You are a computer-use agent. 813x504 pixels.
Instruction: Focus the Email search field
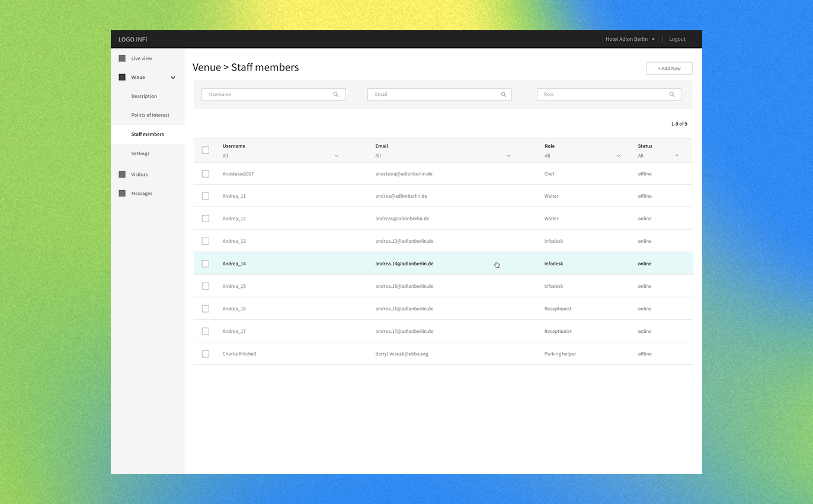tap(439, 94)
